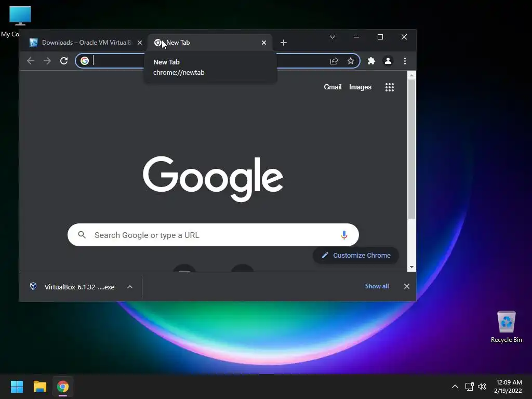The width and height of the screenshot is (532, 399).
Task: Click the vertical scrollbar thumb
Action: [411, 149]
